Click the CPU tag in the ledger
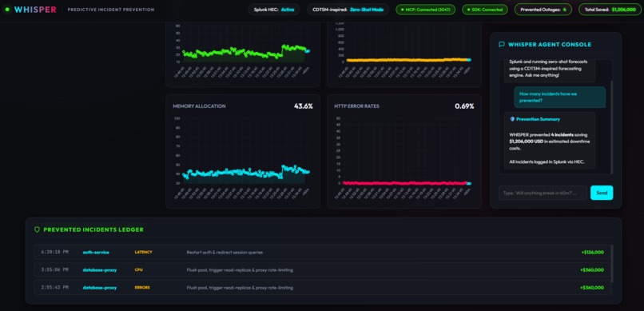644x311 pixels. point(138,270)
